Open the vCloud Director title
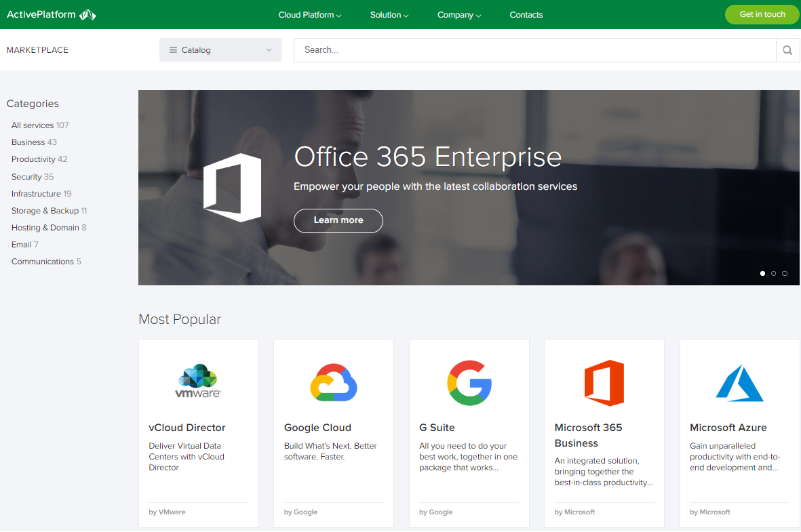Image resolution: width=801 pixels, height=532 pixels. (x=187, y=428)
